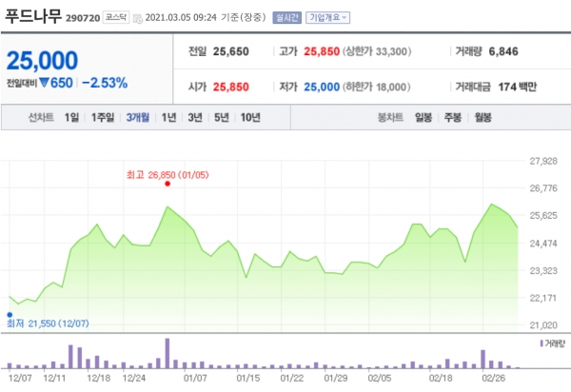Click the 저가 value 25,000
The height and width of the screenshot is (392, 571).
(322, 87)
